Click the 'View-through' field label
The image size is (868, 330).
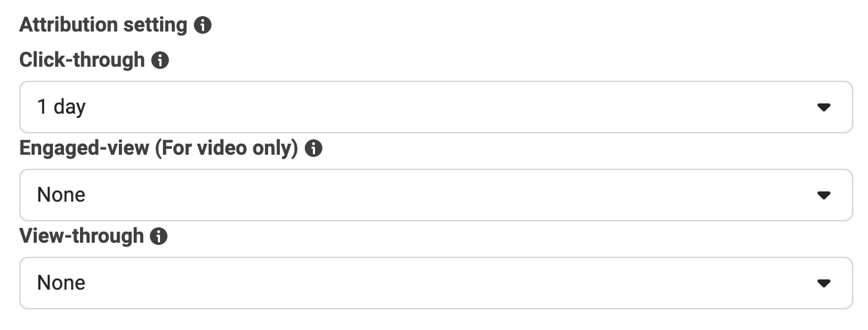click(82, 236)
